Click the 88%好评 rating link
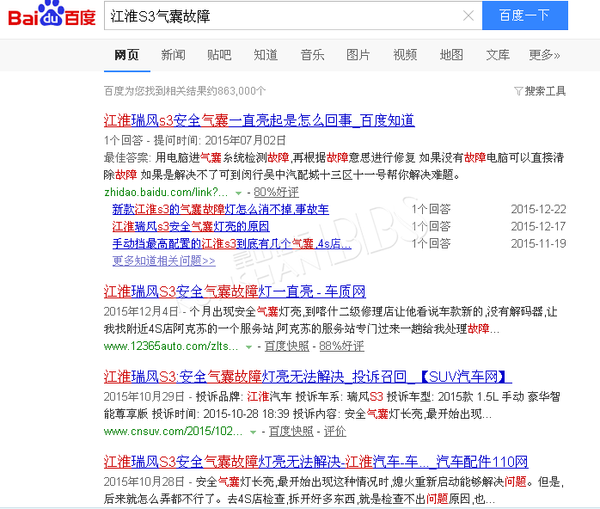600x509 pixels. (341, 346)
